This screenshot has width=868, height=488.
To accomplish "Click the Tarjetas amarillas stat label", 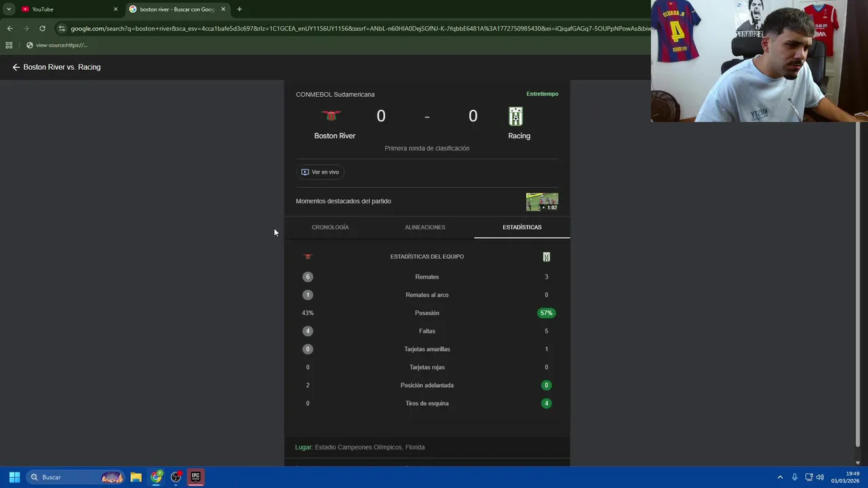I will pyautogui.click(x=427, y=349).
